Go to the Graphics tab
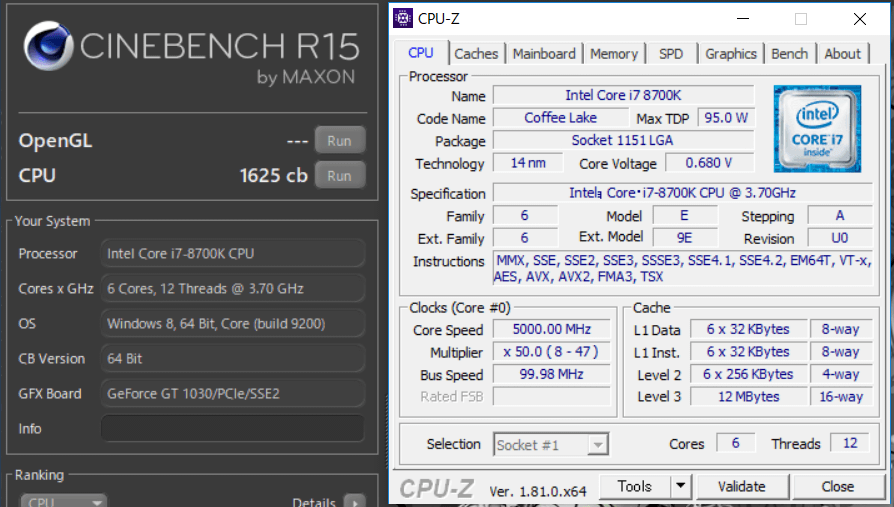 (730, 54)
